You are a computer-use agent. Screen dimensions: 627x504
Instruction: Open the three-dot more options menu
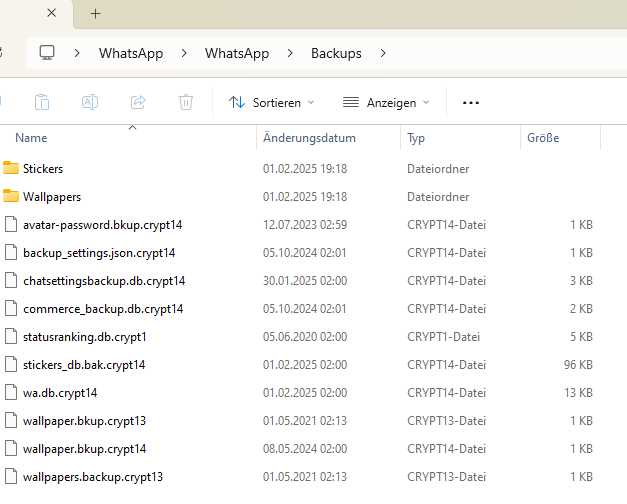[x=471, y=102]
